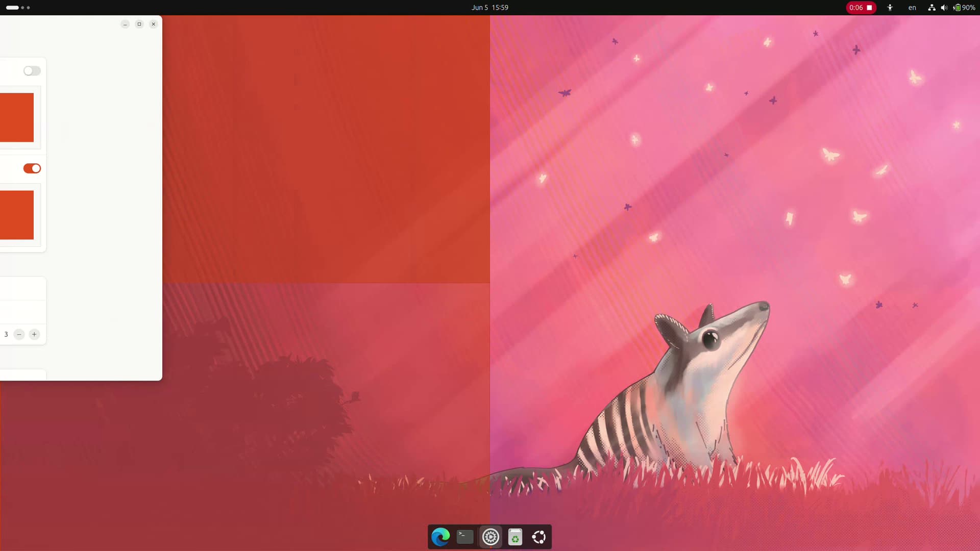The image size is (980, 551).
Task: Click the volume speaker icon in top bar
Action: (x=944, y=8)
